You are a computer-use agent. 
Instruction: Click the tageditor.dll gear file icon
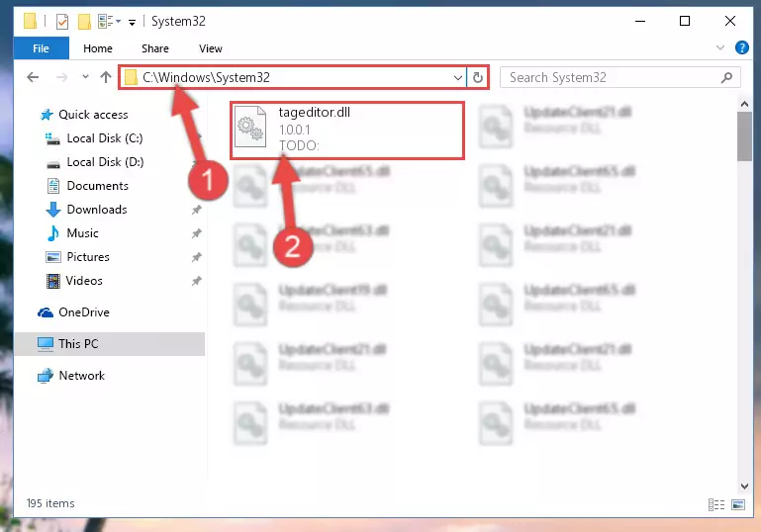250,127
